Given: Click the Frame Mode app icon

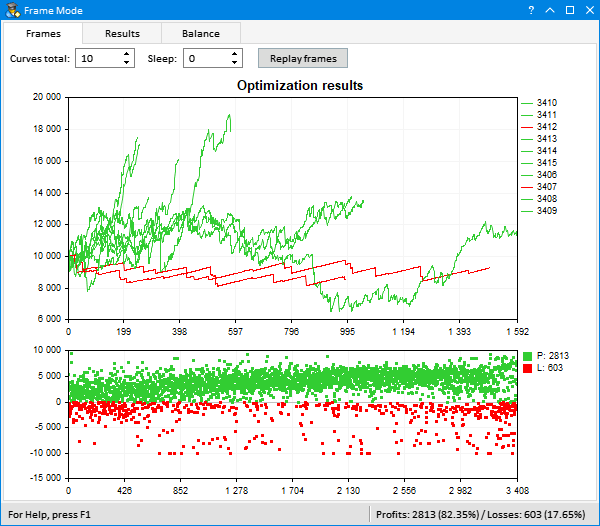Looking at the screenshot, I should [x=13, y=10].
